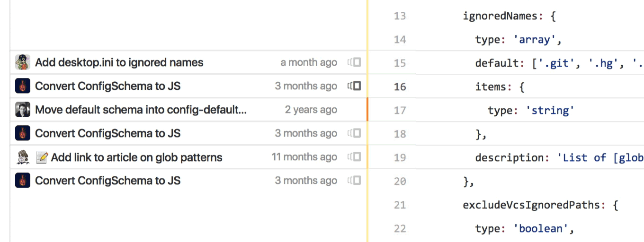Click the diff icon on the glob patterns row
This screenshot has width=644, height=242.
pos(354,157)
